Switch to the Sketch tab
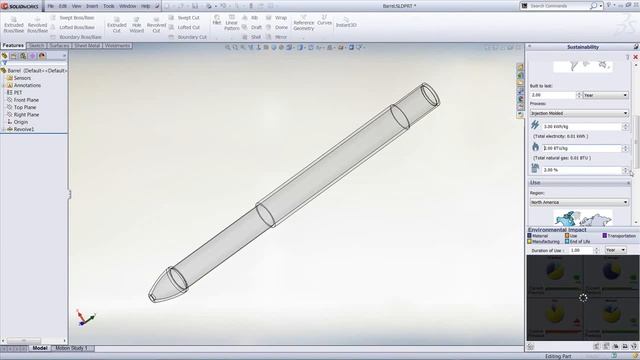 coord(37,46)
